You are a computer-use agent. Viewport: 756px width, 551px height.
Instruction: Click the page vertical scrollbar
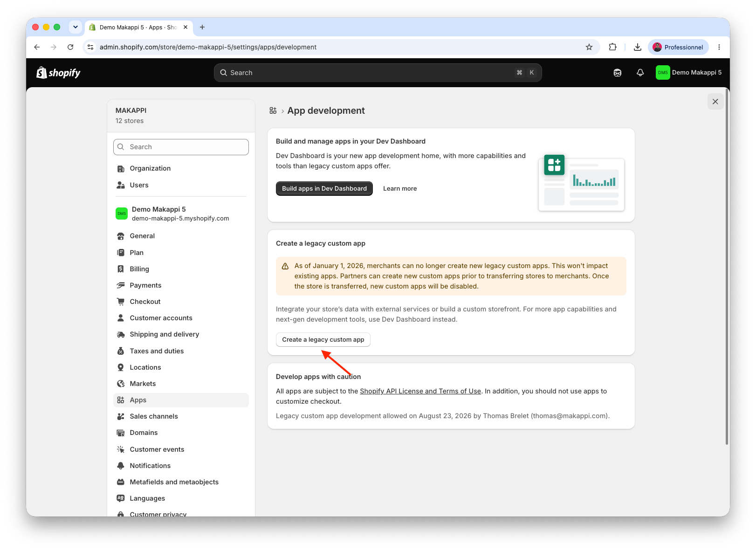pos(727,266)
